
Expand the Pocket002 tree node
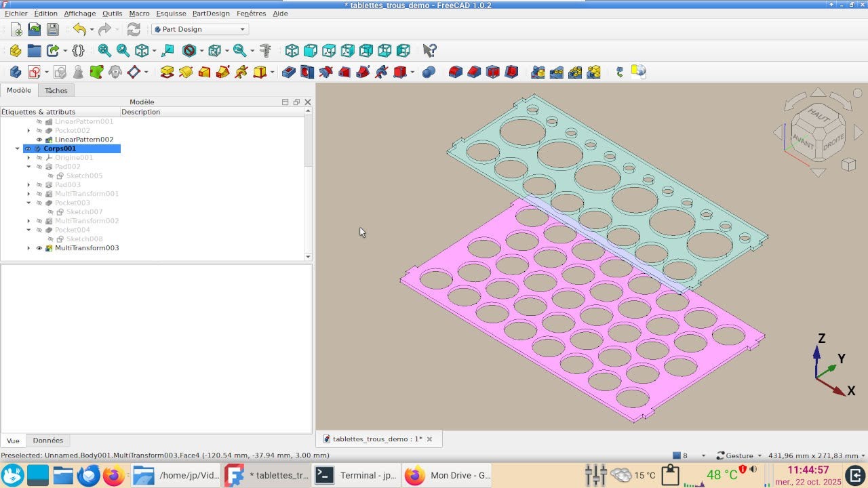click(28, 131)
